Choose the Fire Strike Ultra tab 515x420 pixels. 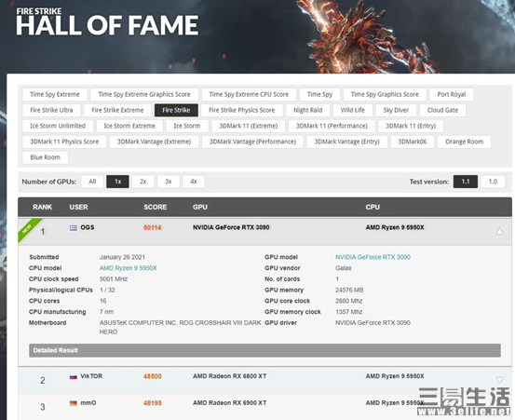point(51,110)
